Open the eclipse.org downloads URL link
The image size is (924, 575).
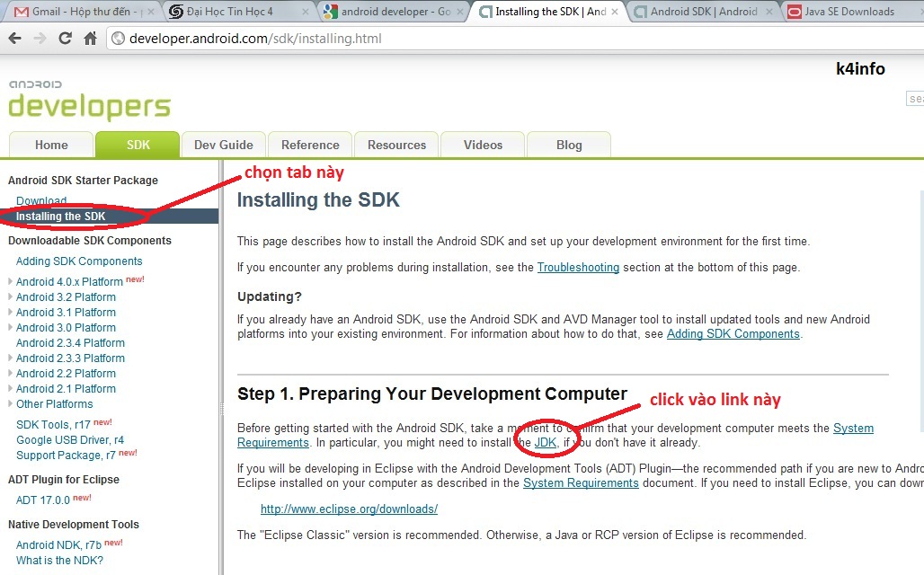click(350, 509)
